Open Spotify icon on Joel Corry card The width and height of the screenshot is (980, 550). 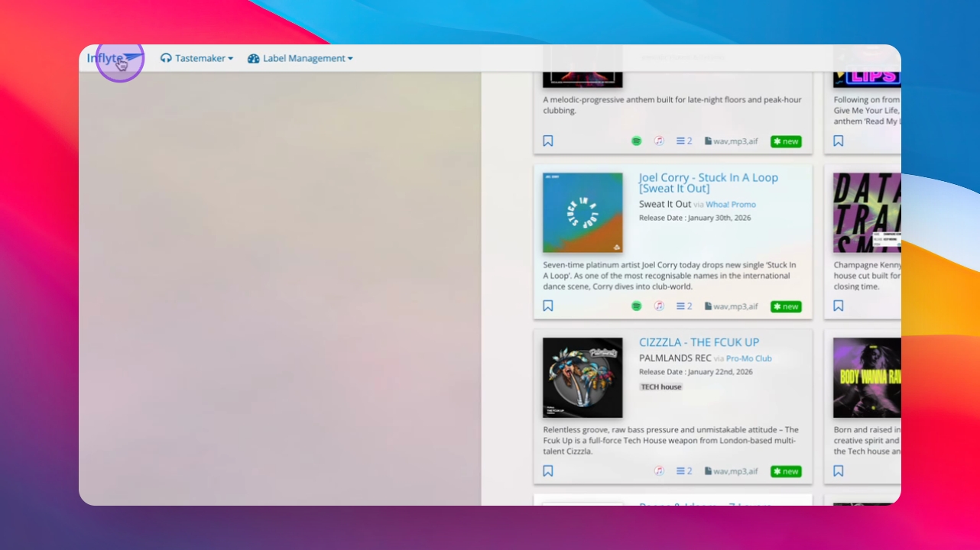click(636, 306)
